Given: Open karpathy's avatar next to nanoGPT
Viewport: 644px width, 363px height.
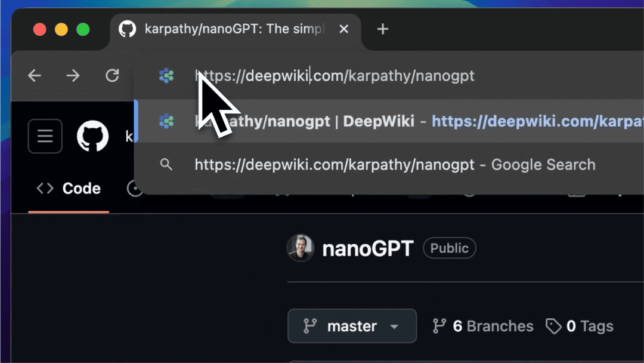Looking at the screenshot, I should [300, 248].
